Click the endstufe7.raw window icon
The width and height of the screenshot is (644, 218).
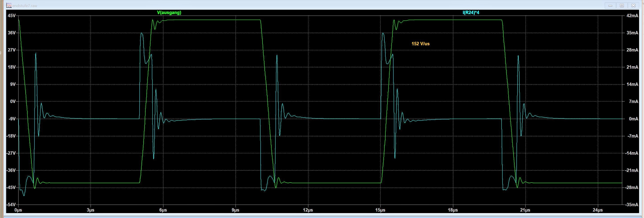(x=9, y=6)
